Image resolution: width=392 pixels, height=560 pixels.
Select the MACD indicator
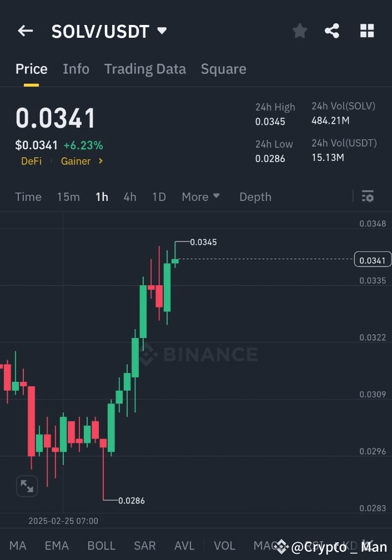267,546
